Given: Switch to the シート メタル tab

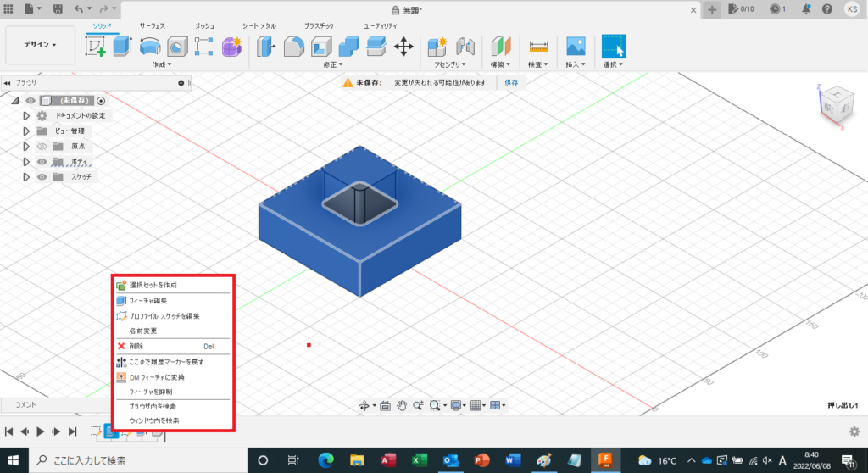Looking at the screenshot, I should (259, 26).
